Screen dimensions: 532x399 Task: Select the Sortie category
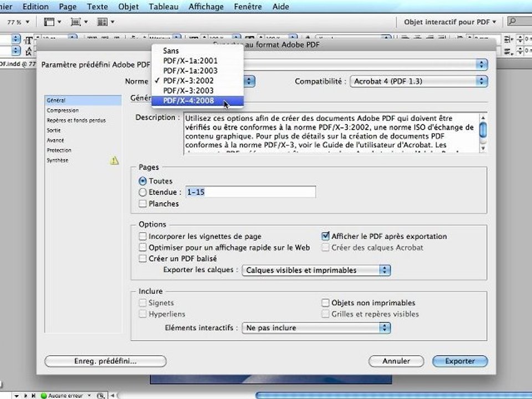coord(83,130)
